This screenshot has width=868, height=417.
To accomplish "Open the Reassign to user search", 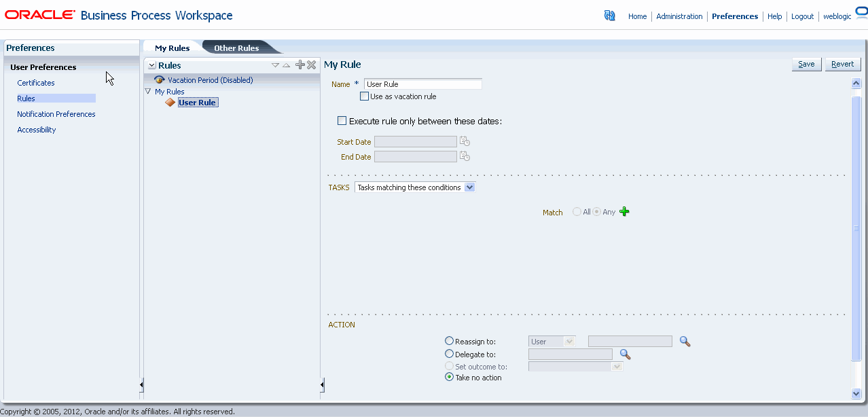I will click(685, 342).
